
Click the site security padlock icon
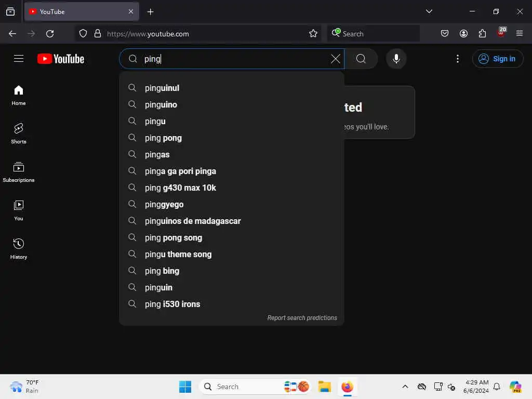point(98,34)
